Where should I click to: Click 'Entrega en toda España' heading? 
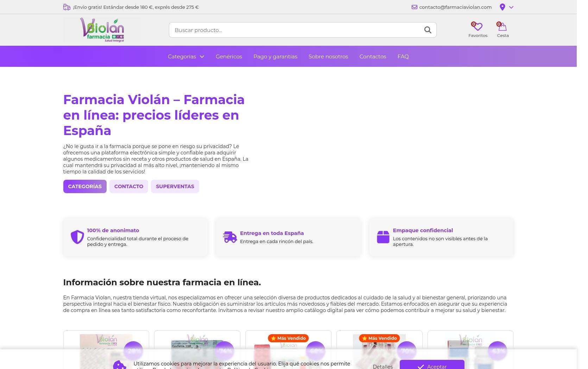tap(272, 233)
